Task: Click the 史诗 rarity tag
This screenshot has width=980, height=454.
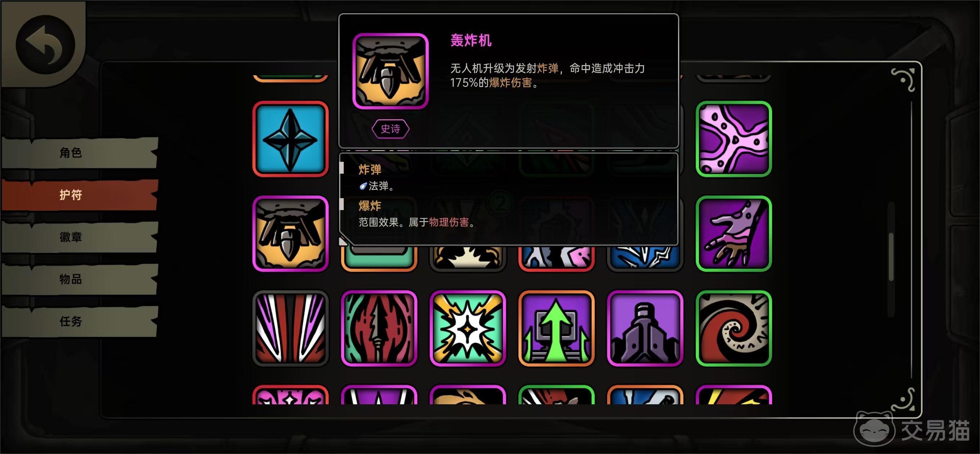Action: tap(390, 129)
